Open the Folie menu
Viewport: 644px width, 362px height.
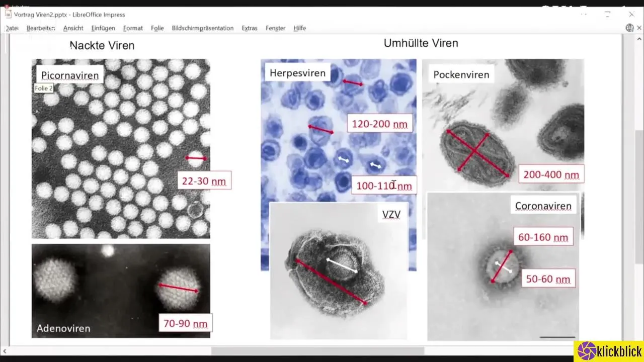tap(157, 28)
